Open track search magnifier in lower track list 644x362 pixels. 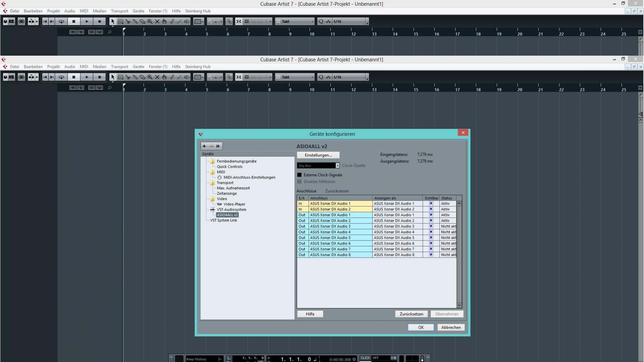(x=109, y=88)
